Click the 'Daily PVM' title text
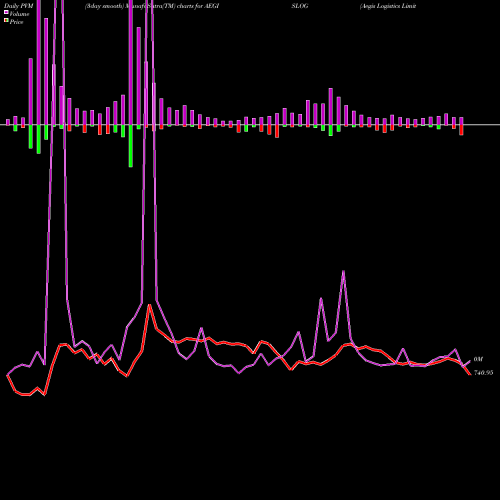Viewport: 500px width, 500px height. pos(19,6)
